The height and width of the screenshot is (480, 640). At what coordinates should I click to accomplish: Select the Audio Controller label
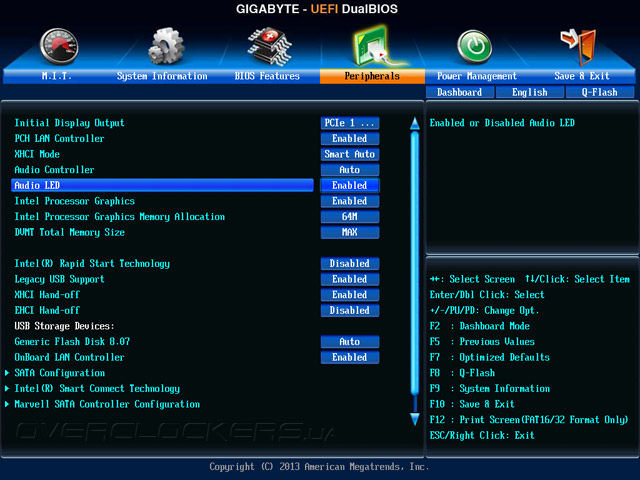pos(54,170)
